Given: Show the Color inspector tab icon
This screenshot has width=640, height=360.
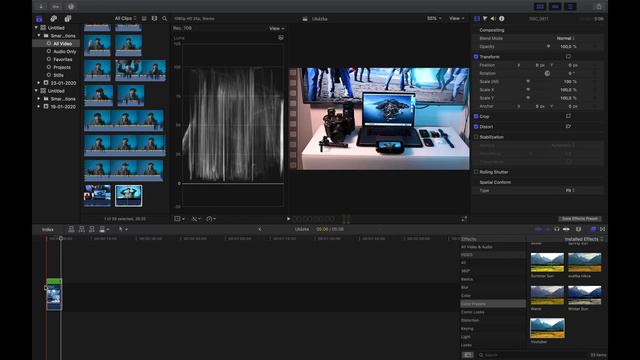Looking at the screenshot, I should coord(485,18).
